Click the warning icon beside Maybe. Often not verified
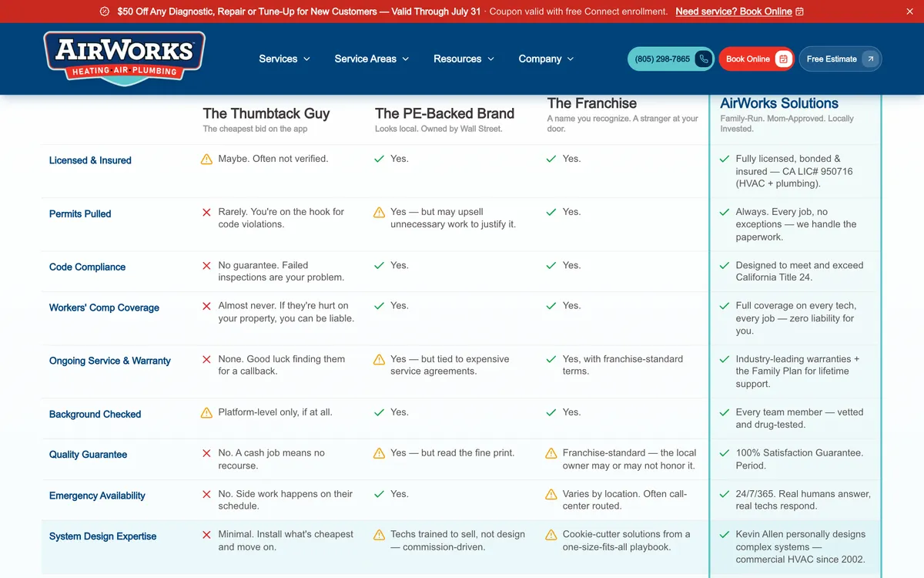 pyautogui.click(x=206, y=160)
